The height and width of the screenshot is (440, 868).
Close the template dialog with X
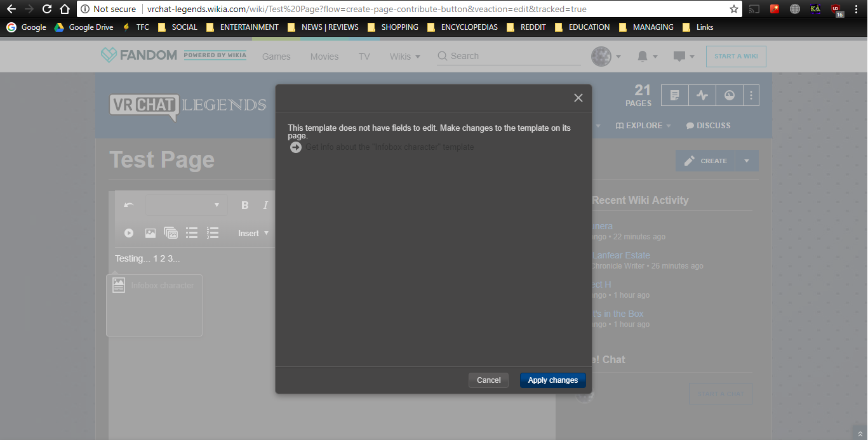pyautogui.click(x=578, y=98)
